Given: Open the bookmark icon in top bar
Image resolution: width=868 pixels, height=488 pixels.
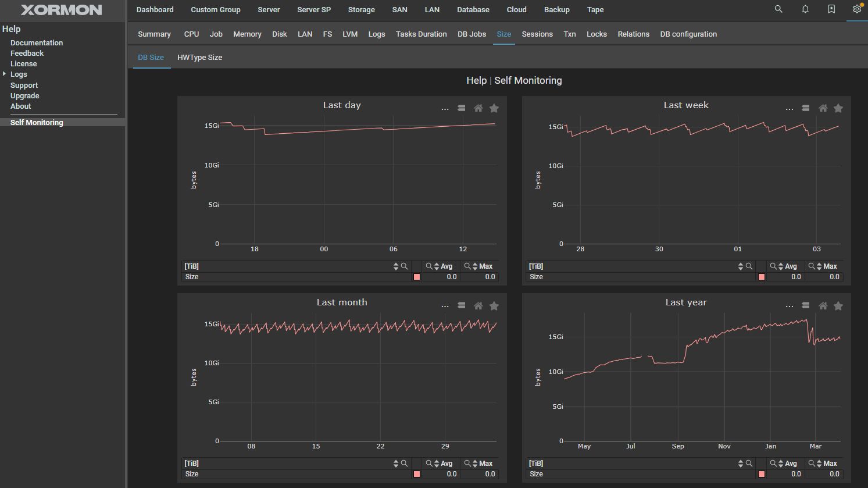Looking at the screenshot, I should point(831,9).
